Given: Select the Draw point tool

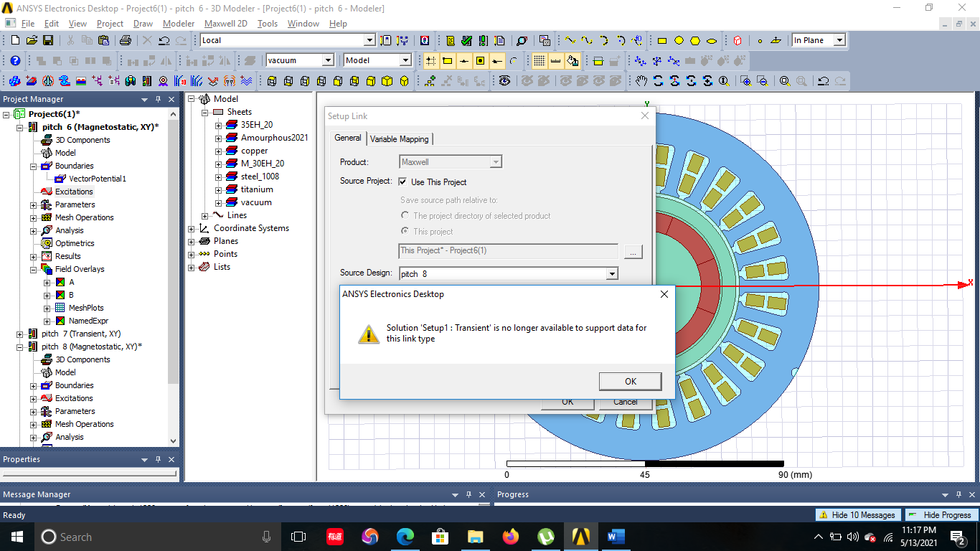Looking at the screenshot, I should click(x=760, y=40).
